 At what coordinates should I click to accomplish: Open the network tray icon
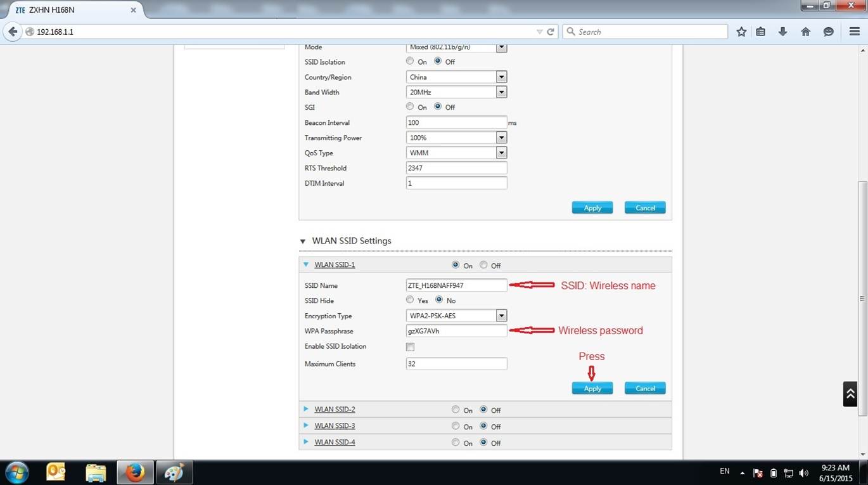tap(789, 473)
